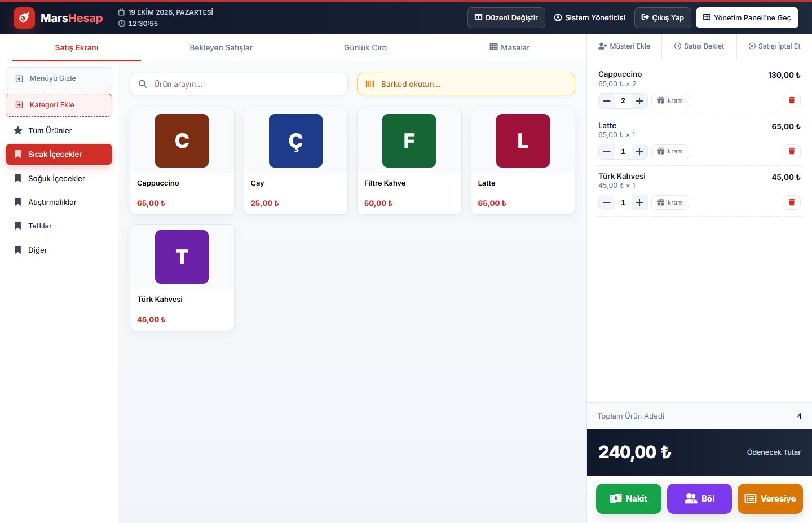Viewport: 812px width, 523px height.
Task: Select the Filtre Kahve product card
Action: coord(409,161)
